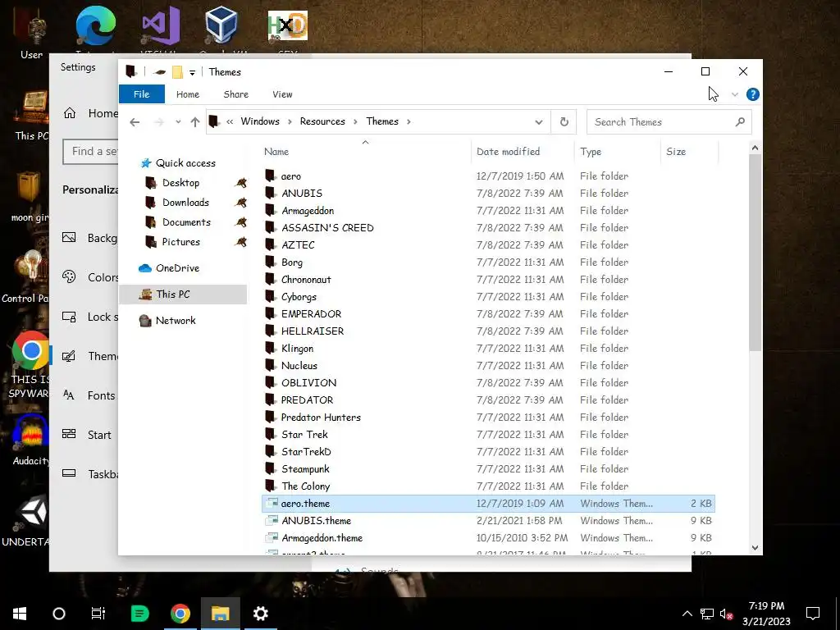Open Action Center notifications icon
Screen dimensions: 840x630
(x=813, y=614)
